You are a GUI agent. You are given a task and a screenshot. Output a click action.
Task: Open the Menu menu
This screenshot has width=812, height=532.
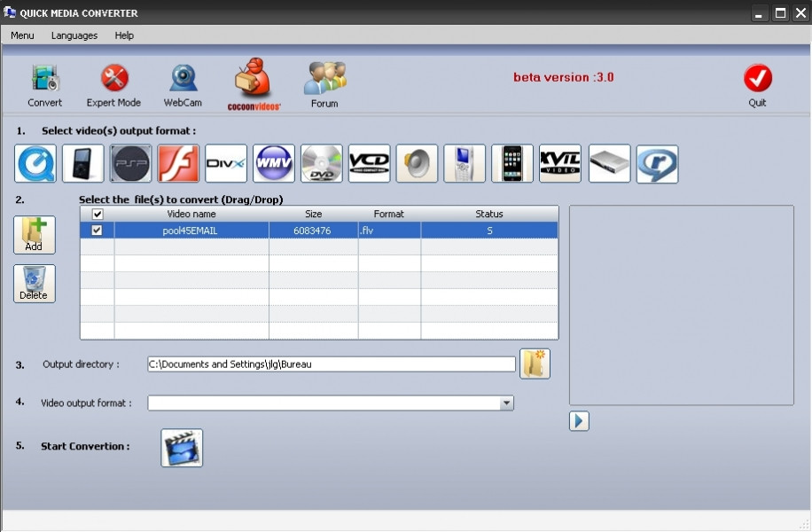[22, 35]
